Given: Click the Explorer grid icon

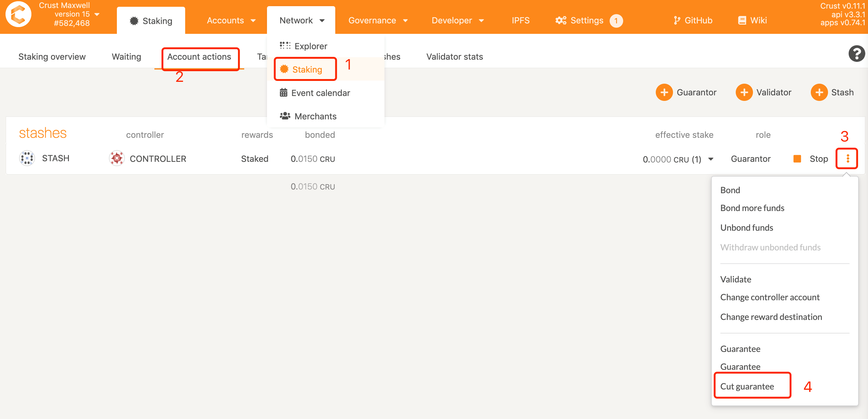Looking at the screenshot, I should tap(285, 46).
